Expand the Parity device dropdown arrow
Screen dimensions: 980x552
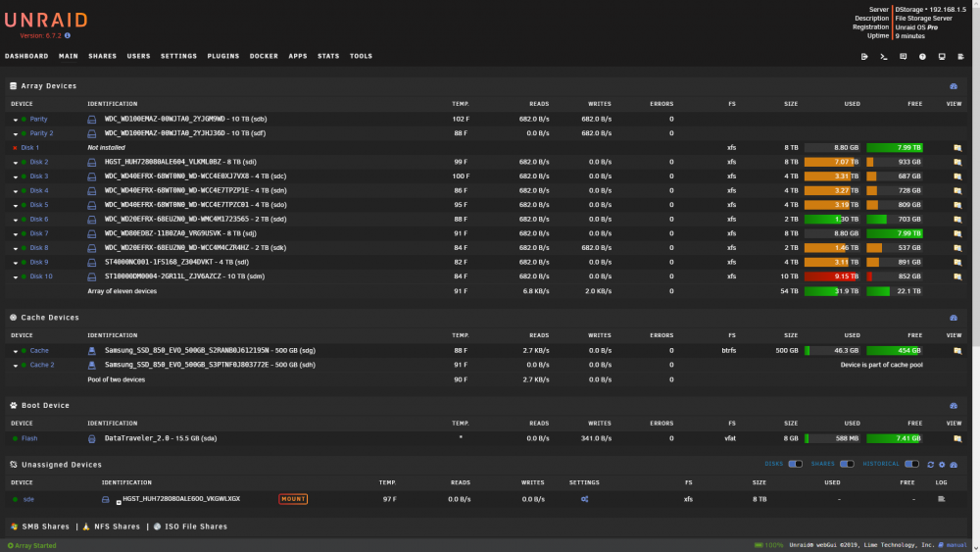click(16, 120)
